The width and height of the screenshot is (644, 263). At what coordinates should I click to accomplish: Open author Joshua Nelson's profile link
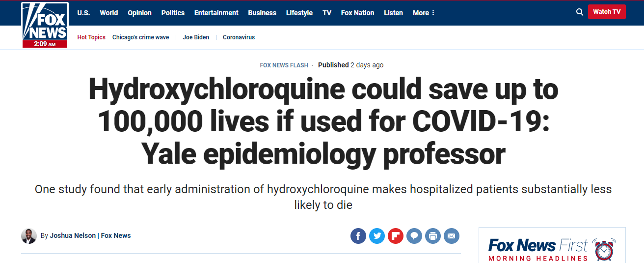point(73,235)
